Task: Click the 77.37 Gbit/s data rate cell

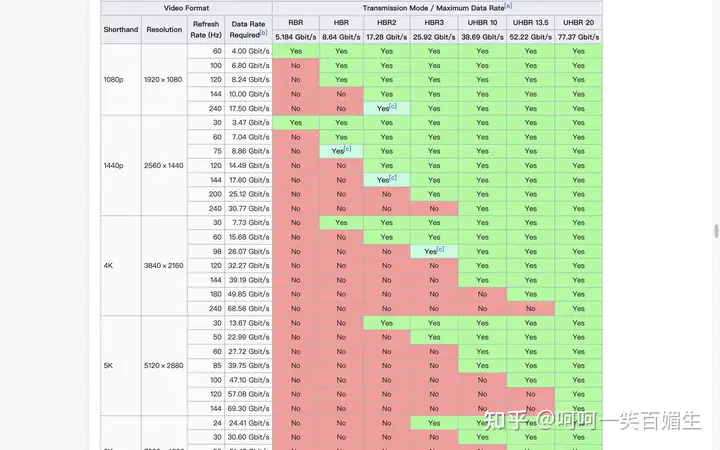Action: pyautogui.click(x=578, y=36)
